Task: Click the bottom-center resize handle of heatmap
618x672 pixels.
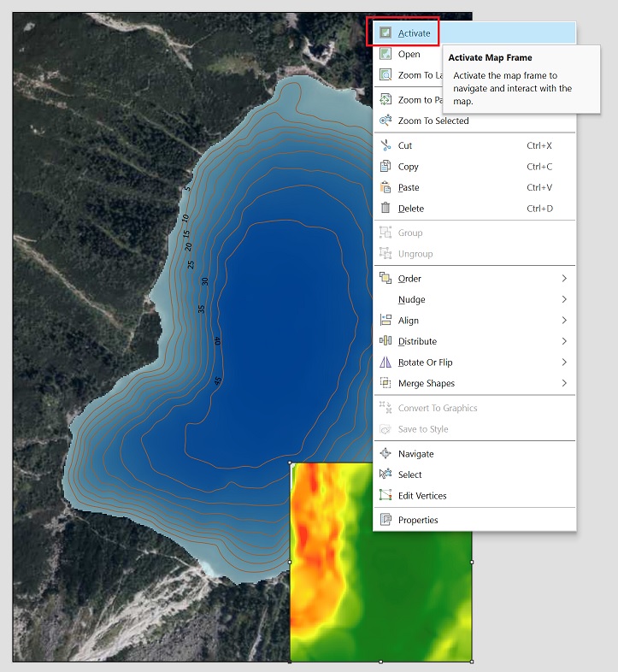Action: [x=380, y=661]
